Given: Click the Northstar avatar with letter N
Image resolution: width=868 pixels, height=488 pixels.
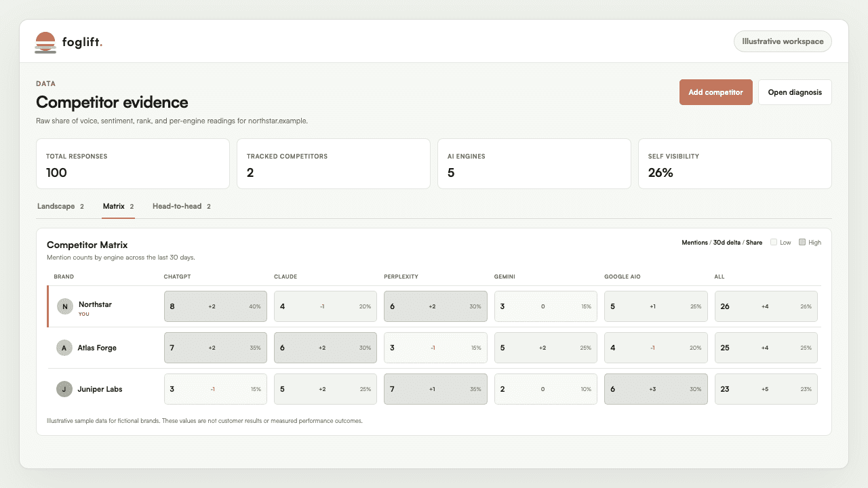Looking at the screenshot, I should 65,306.
